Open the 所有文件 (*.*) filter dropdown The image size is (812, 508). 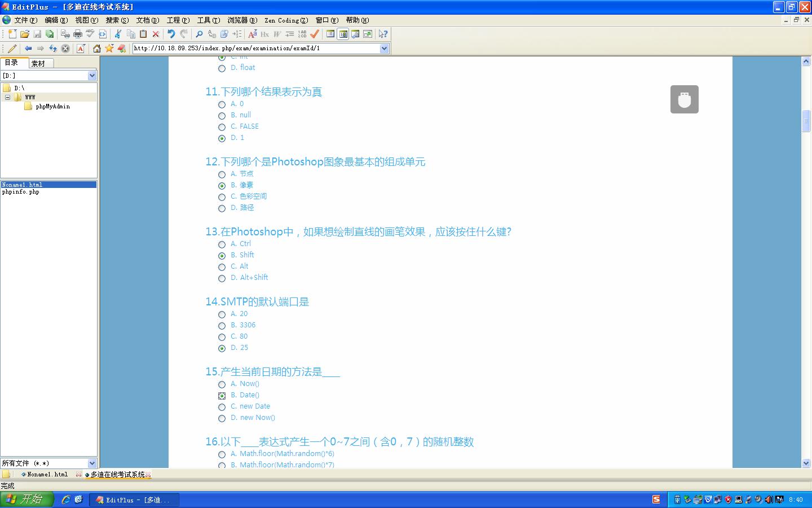pyautogui.click(x=92, y=463)
